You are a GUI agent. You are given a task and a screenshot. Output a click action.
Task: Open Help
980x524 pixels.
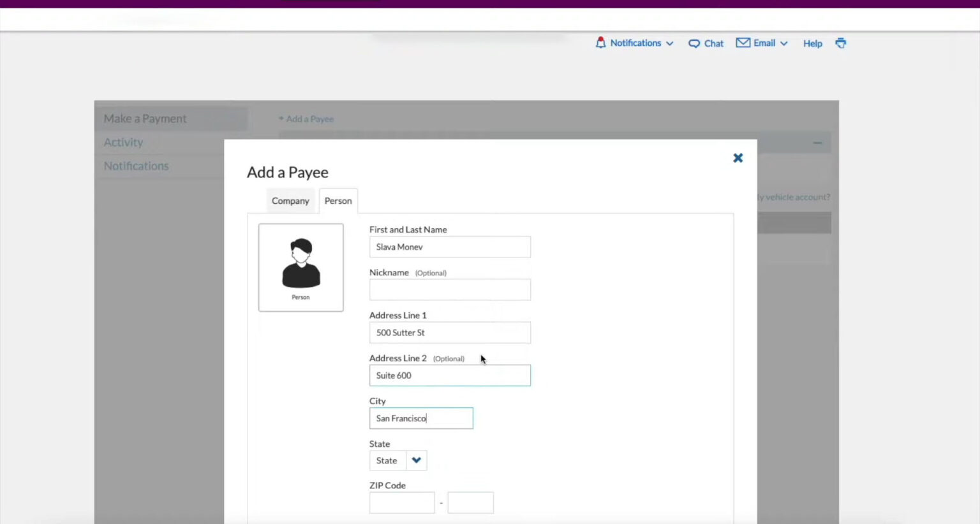click(812, 43)
